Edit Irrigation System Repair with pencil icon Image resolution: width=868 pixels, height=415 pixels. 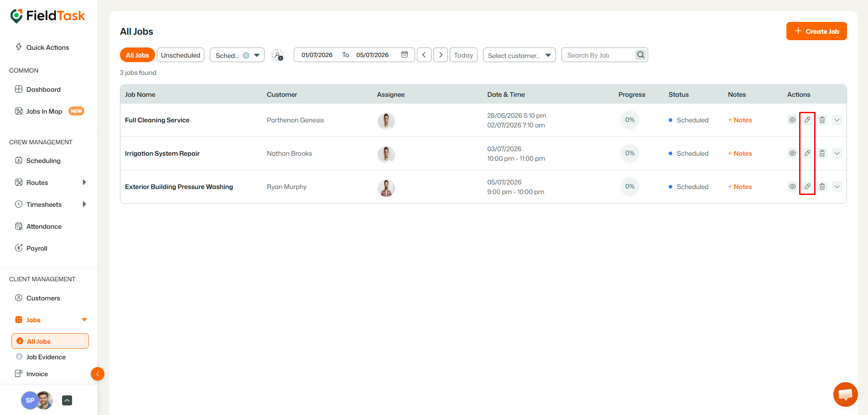pyautogui.click(x=807, y=153)
